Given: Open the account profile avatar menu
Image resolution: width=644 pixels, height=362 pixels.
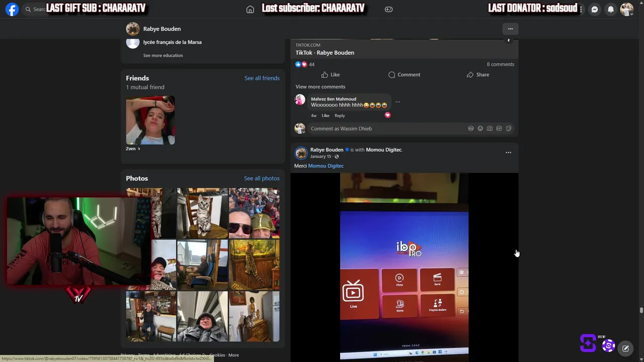Looking at the screenshot, I should 627,9.
